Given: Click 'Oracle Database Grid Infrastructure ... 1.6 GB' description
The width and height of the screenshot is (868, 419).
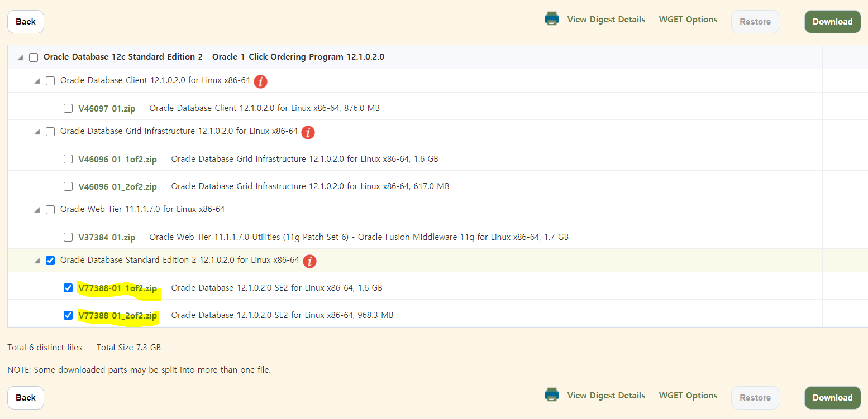Looking at the screenshot, I should coord(304,159).
